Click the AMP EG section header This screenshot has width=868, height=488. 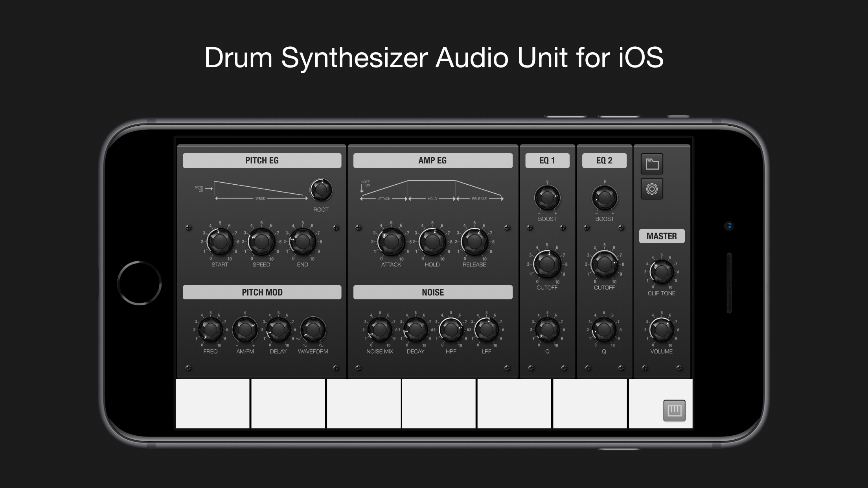(432, 160)
